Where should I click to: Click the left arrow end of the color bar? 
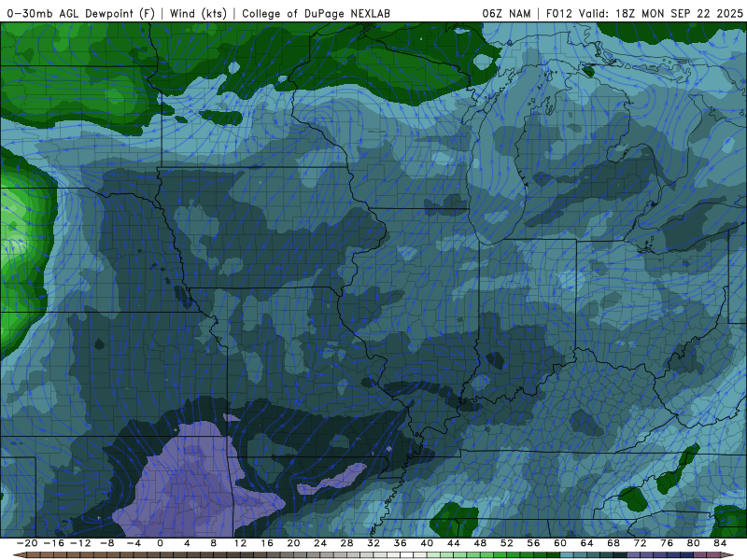(x=19, y=555)
